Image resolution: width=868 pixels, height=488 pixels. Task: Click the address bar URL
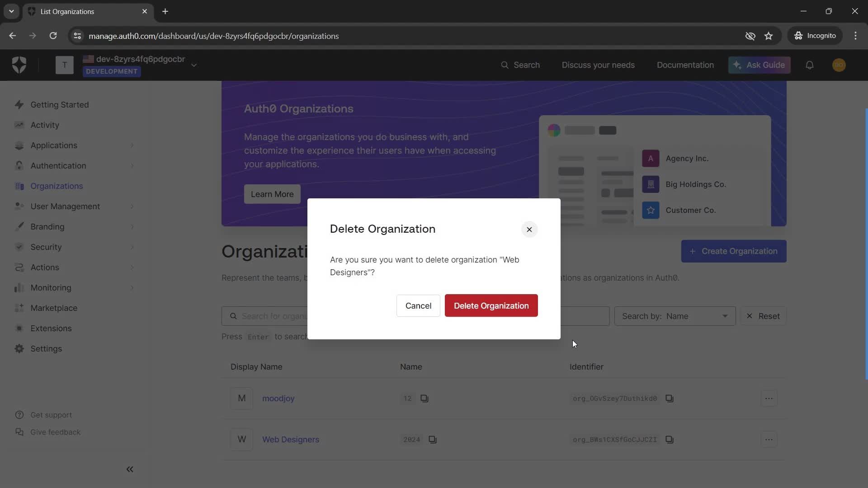213,36
